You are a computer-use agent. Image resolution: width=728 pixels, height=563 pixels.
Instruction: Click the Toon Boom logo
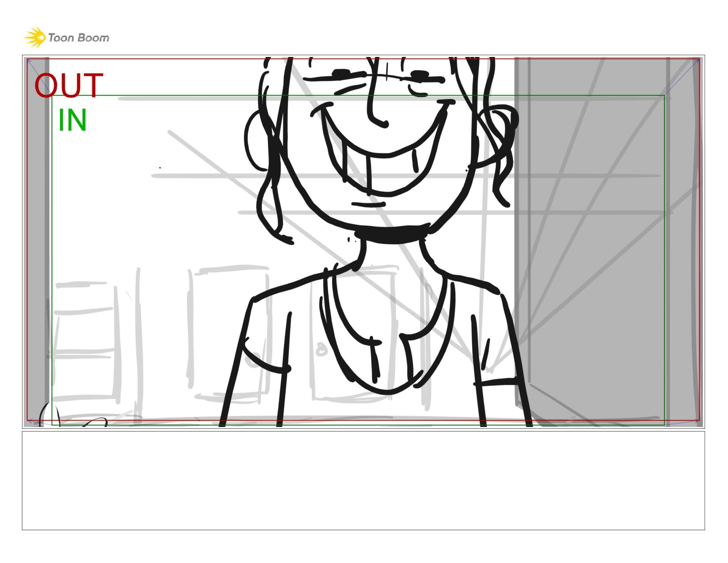point(67,38)
